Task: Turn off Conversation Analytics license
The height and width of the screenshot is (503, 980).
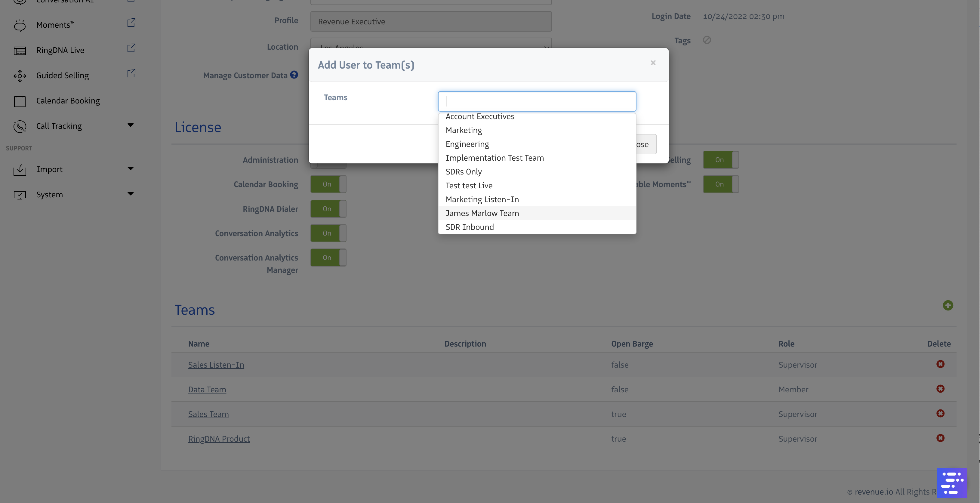Action: tap(328, 233)
